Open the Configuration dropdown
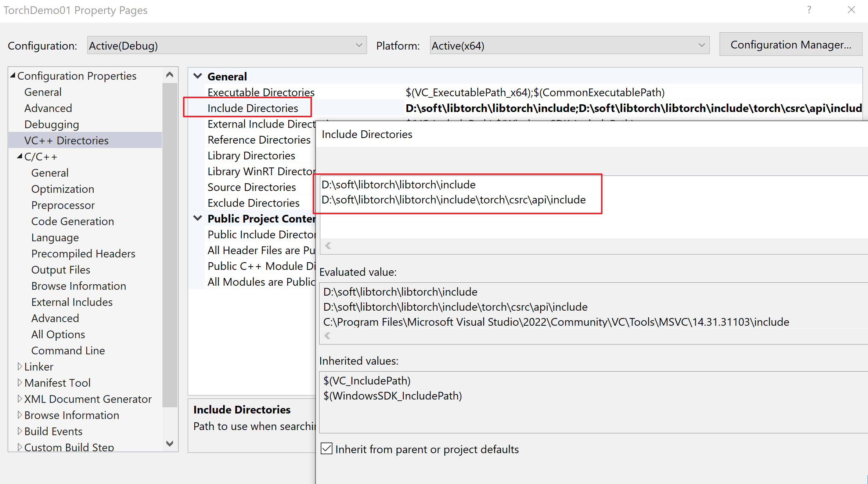This screenshot has height=484, width=868. coord(227,45)
